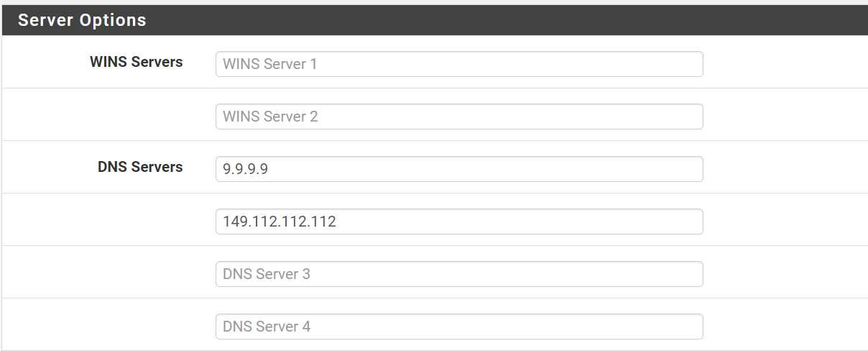The image size is (868, 351).
Task: Click the DNS Server 3 placeholder text
Action: pyautogui.click(x=267, y=274)
